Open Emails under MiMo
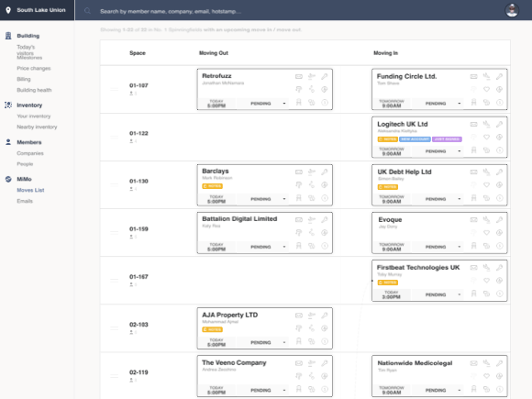The height and width of the screenshot is (399, 532). pyautogui.click(x=25, y=201)
